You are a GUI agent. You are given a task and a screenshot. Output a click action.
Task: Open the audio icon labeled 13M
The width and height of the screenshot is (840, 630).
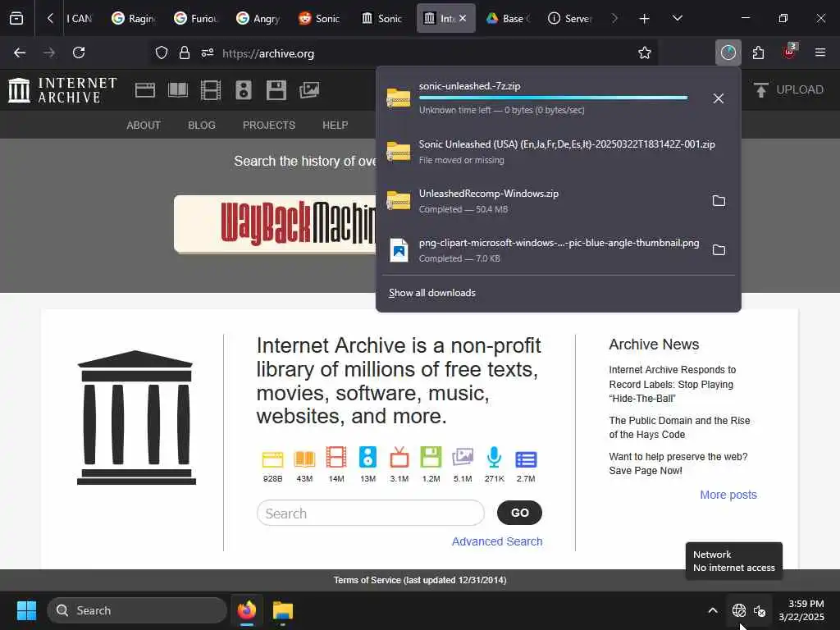(367, 458)
